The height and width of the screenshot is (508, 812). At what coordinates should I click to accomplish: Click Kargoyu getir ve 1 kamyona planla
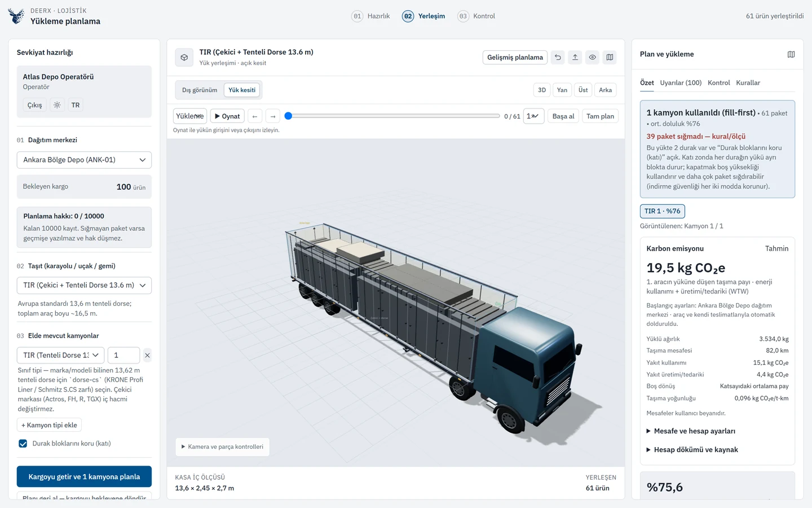click(84, 476)
